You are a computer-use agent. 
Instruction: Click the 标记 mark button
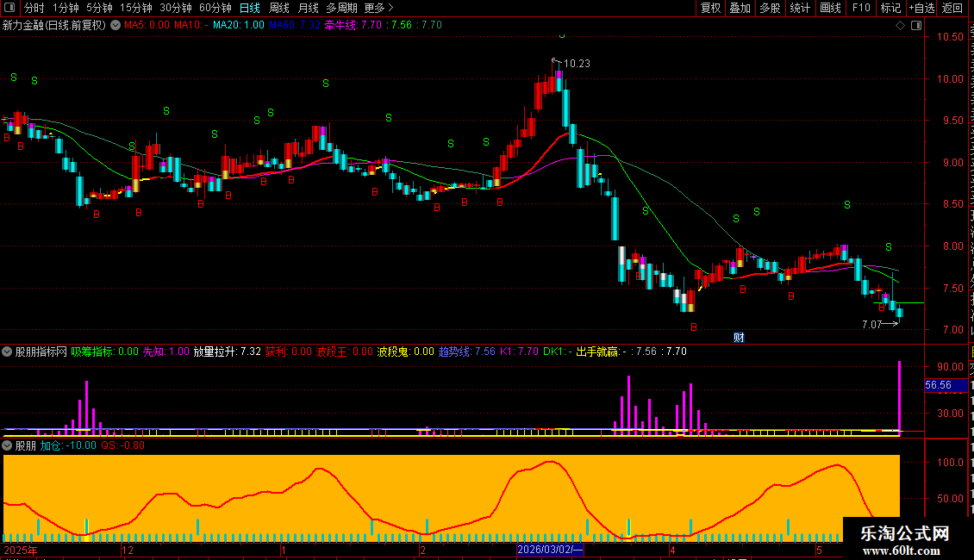[890, 8]
